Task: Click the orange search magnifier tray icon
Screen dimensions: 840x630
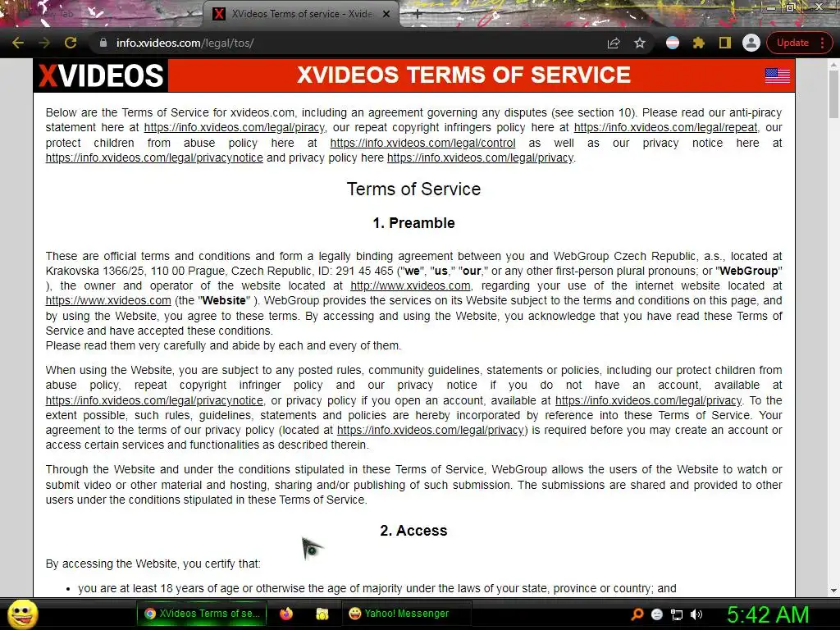Action: [x=637, y=614]
